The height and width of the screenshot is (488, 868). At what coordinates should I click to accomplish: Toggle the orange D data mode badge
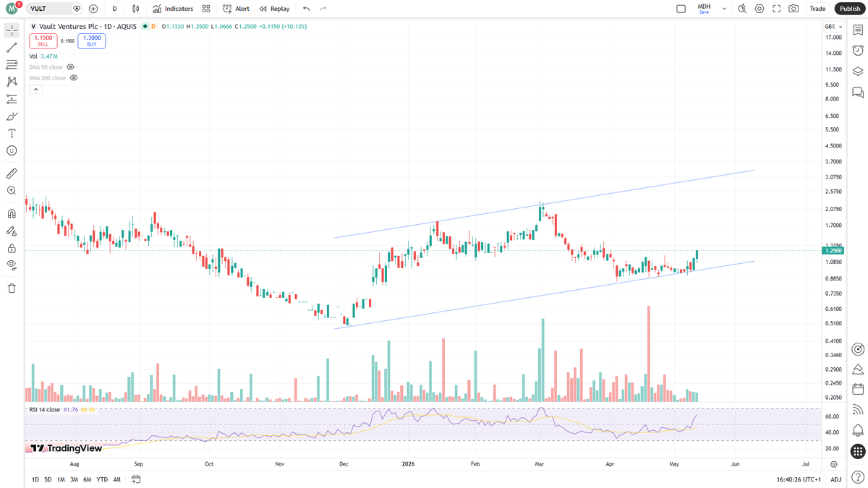pos(153,27)
